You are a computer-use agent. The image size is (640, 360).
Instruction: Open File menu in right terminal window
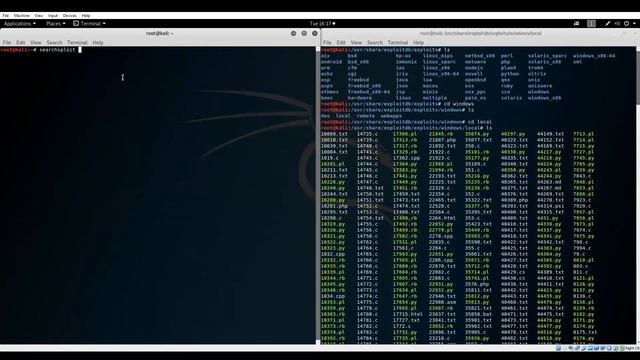[x=327, y=42]
